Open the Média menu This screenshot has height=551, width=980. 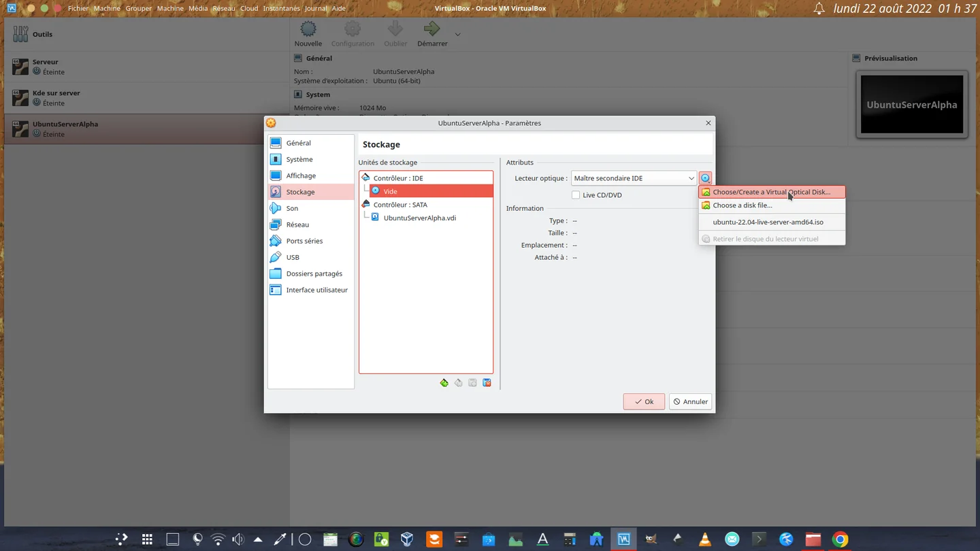(198, 8)
